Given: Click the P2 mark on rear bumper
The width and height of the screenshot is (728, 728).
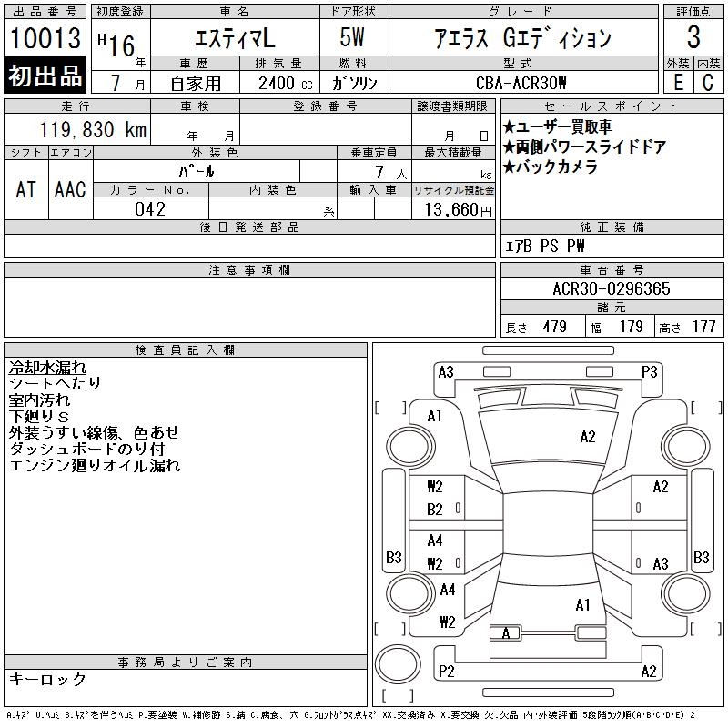Looking at the screenshot, I should point(446,671).
